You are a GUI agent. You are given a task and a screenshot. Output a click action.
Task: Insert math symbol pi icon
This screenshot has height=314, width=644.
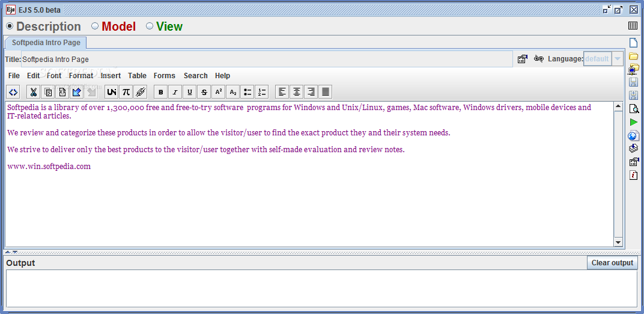tap(126, 92)
